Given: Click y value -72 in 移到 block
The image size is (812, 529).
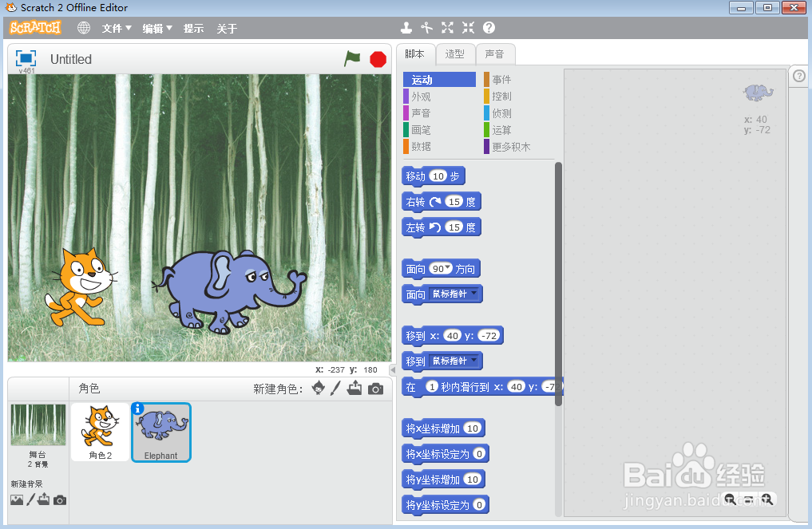Looking at the screenshot, I should click(489, 335).
